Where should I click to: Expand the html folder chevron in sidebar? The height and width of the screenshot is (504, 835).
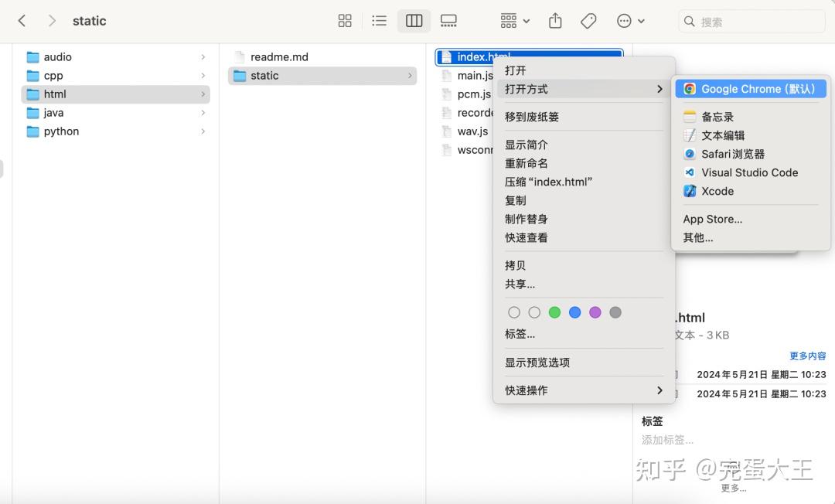(203, 94)
